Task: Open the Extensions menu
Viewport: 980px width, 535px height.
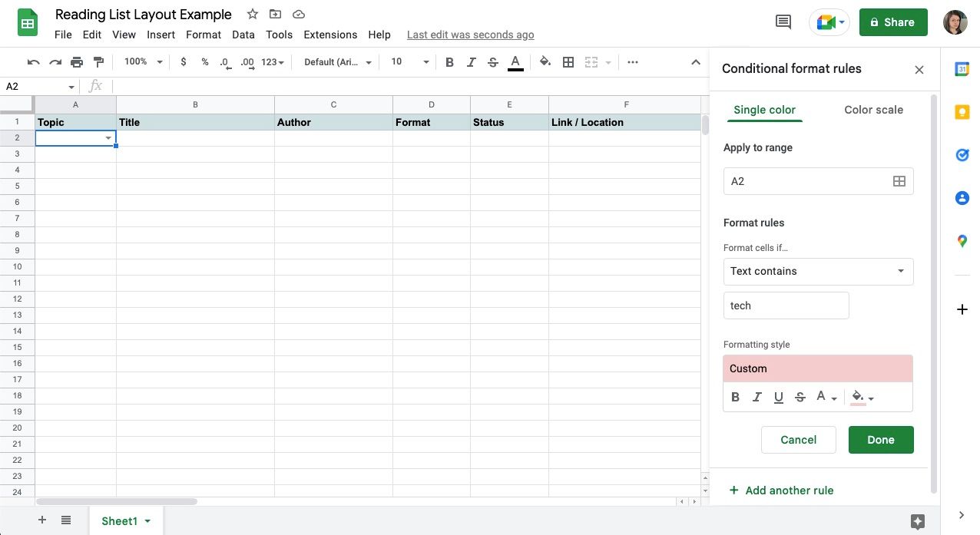Action: pos(330,35)
